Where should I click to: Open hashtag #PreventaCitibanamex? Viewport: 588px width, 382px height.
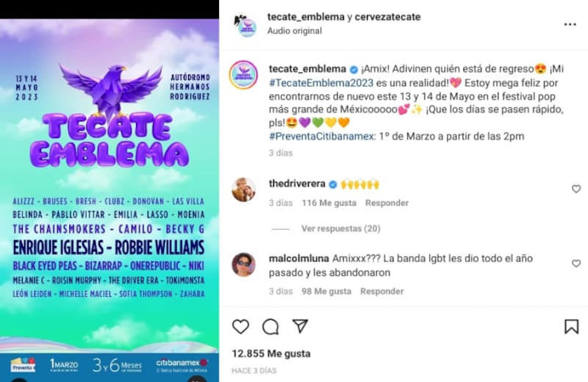click(x=322, y=137)
